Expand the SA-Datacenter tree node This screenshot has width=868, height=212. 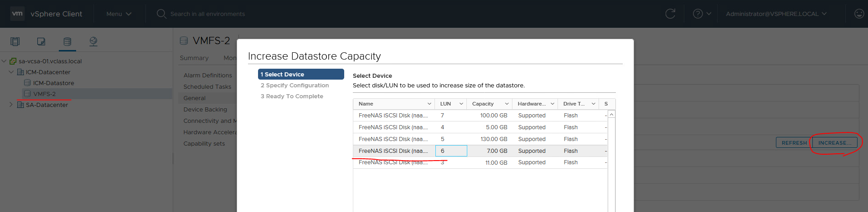pos(11,105)
